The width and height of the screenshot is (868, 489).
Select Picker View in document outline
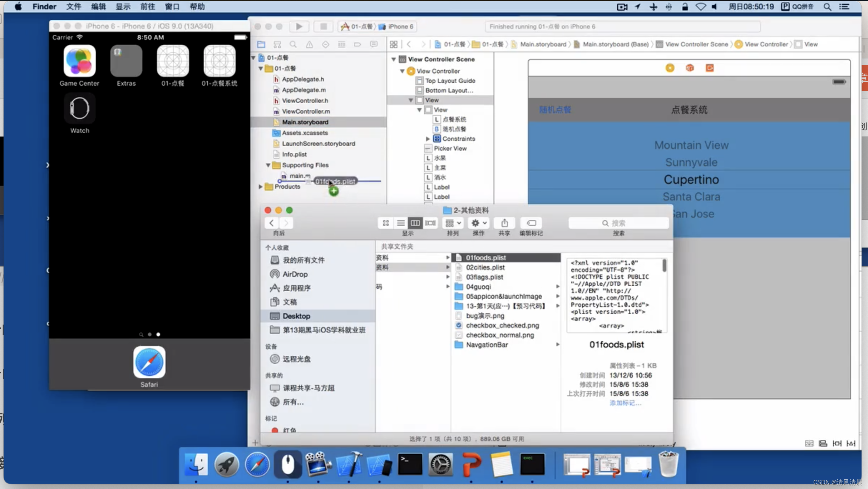point(440,148)
